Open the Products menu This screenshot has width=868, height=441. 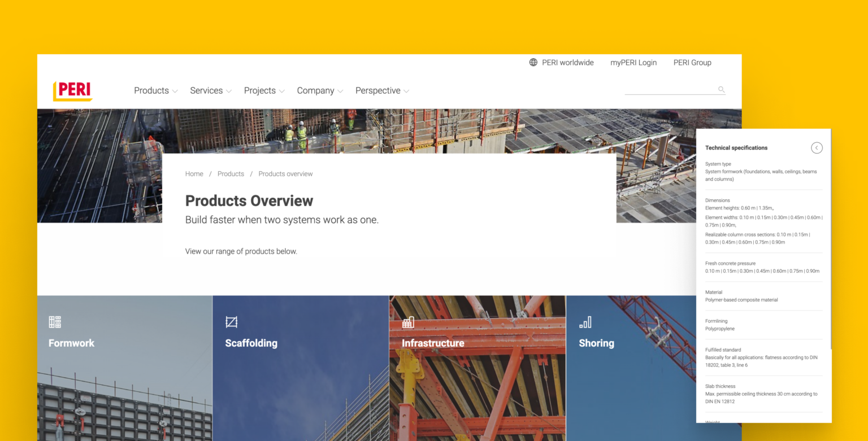151,90
